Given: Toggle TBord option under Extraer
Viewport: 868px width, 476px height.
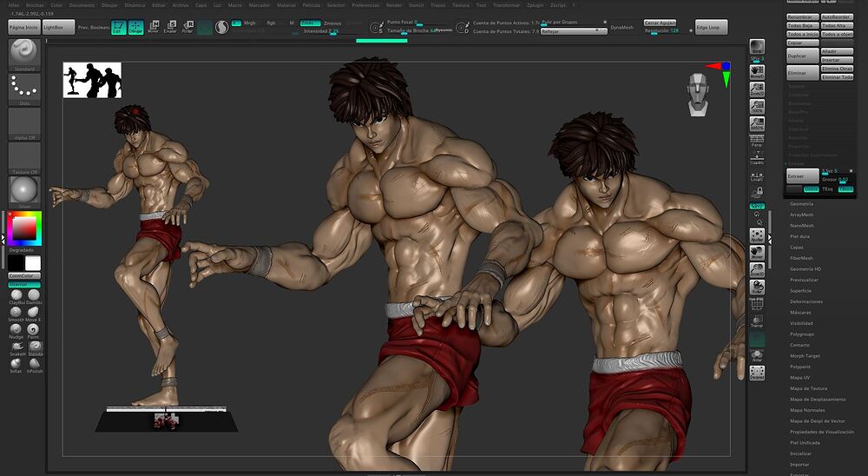Looking at the screenshot, I should 845,189.
